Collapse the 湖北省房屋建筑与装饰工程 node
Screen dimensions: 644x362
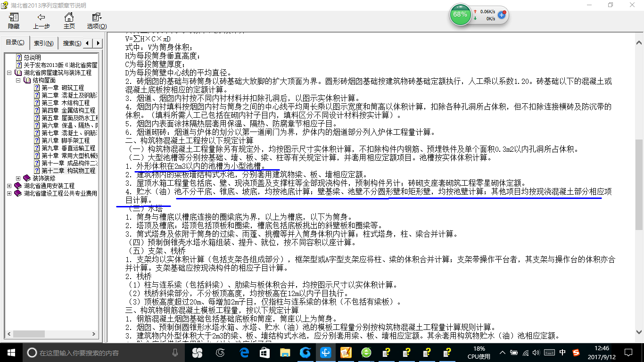point(9,73)
